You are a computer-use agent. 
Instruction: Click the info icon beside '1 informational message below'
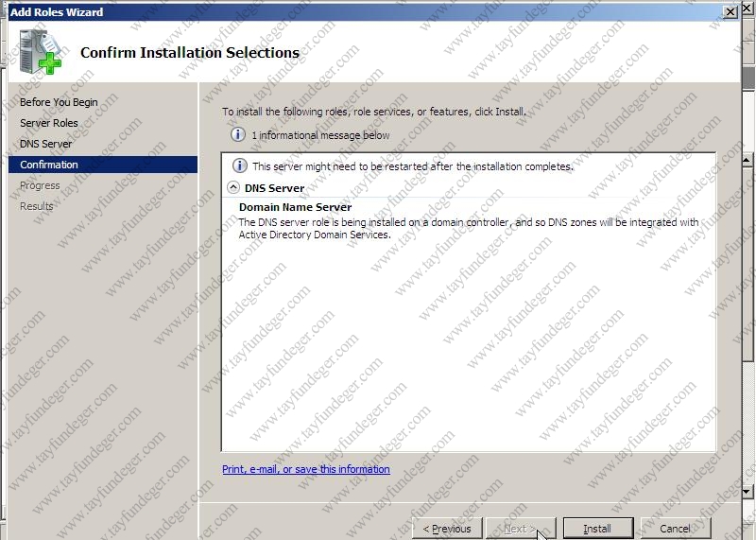238,134
